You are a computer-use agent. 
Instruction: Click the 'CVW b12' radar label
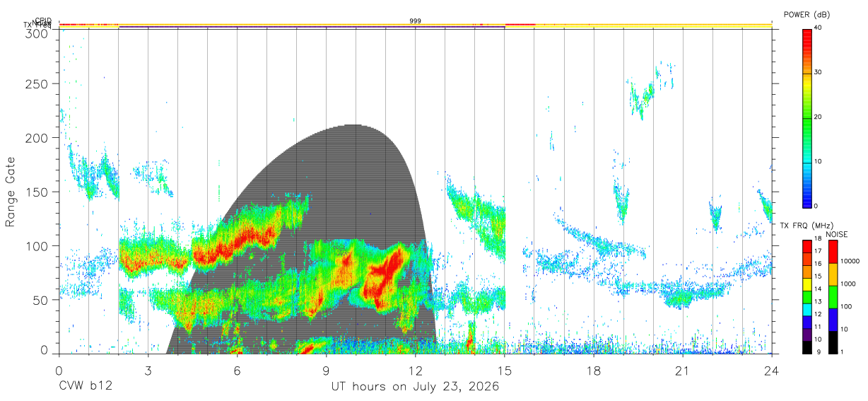click(85, 387)
